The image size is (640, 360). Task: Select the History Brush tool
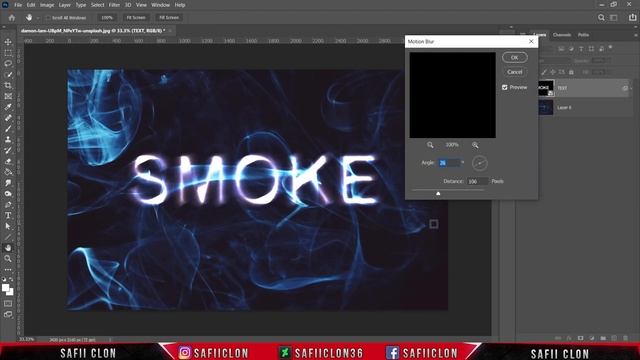pos(8,150)
